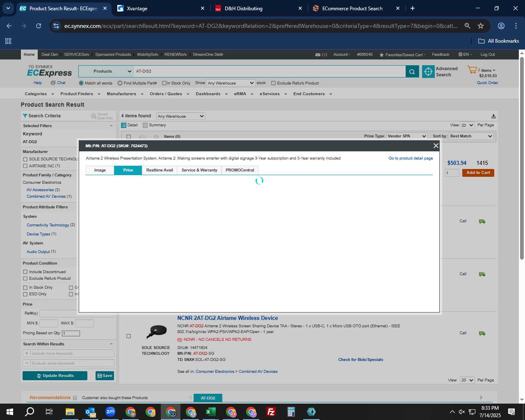Switch to the Realtime Avail tab
This screenshot has height=420, width=525.
pyautogui.click(x=160, y=170)
